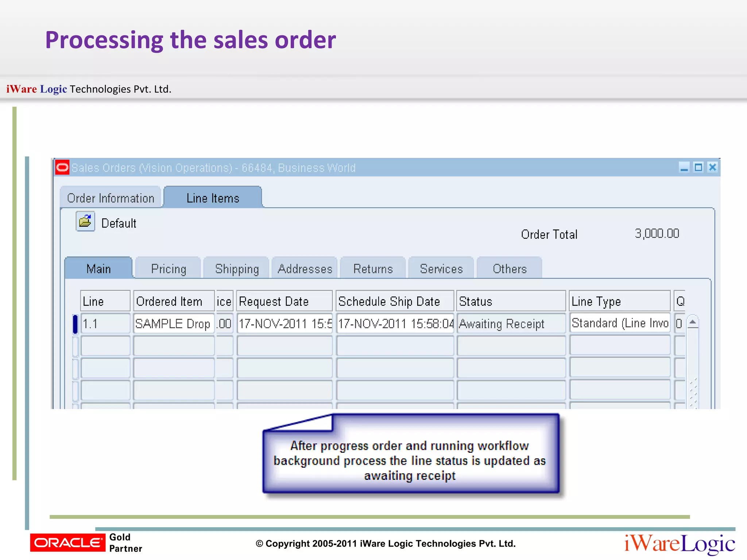Click the price field showing .00
Viewport: 747px width, 560px height.
[225, 323]
